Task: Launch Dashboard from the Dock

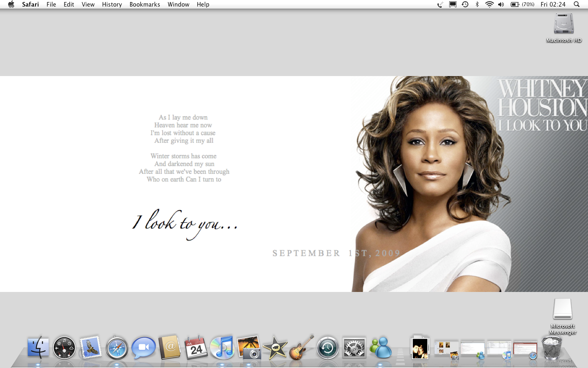Action: 64,348
